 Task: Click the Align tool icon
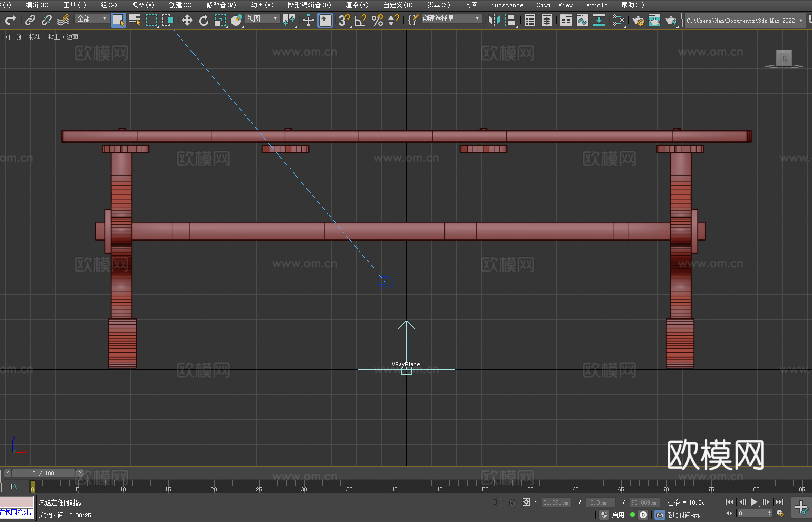511,20
